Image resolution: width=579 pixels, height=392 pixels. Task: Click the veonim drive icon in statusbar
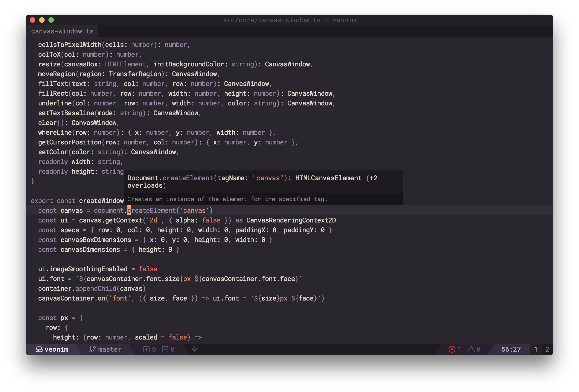(39, 350)
